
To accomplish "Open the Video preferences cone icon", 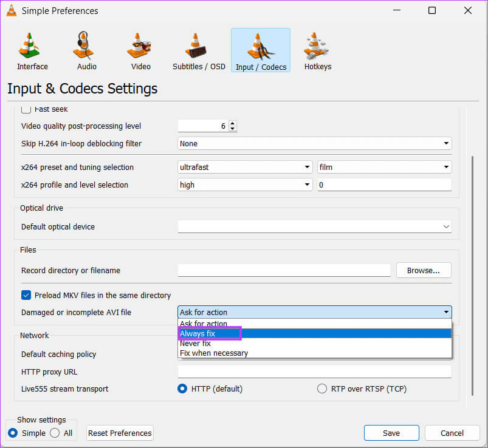I will pyautogui.click(x=139, y=46).
